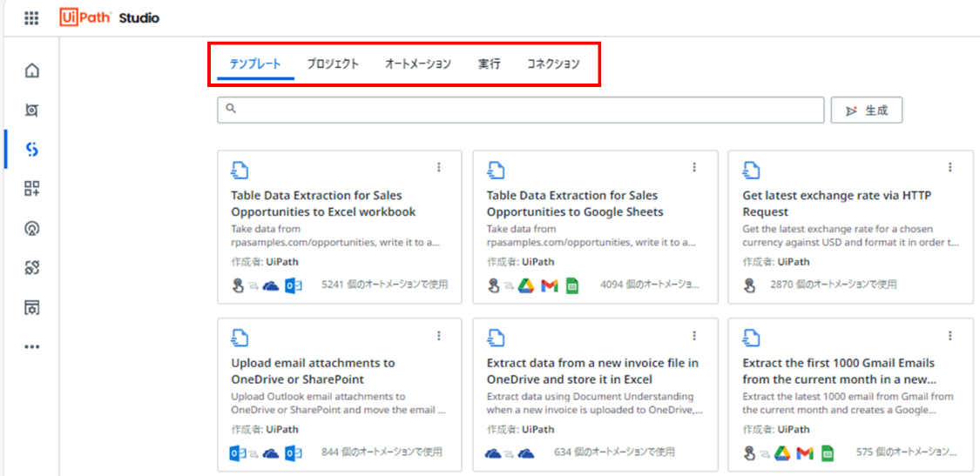Click the template document icon on exchange rate card
The height and width of the screenshot is (476, 980).
(751, 170)
